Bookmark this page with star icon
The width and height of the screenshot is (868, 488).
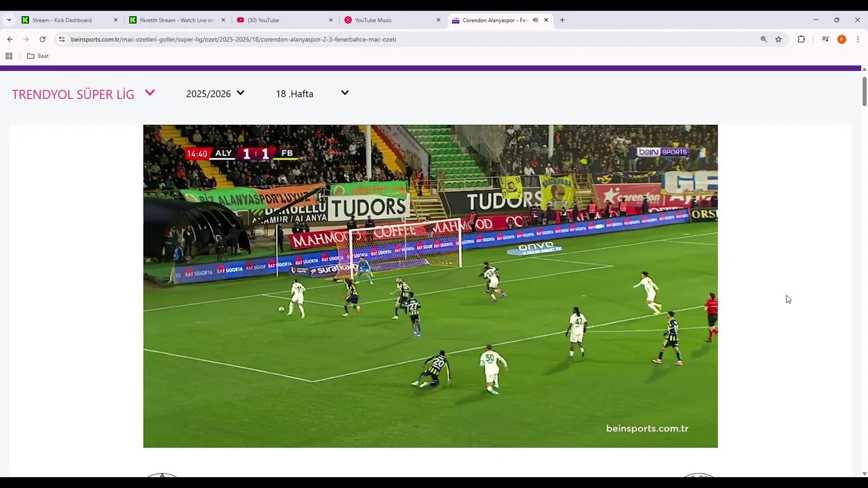pyautogui.click(x=778, y=39)
